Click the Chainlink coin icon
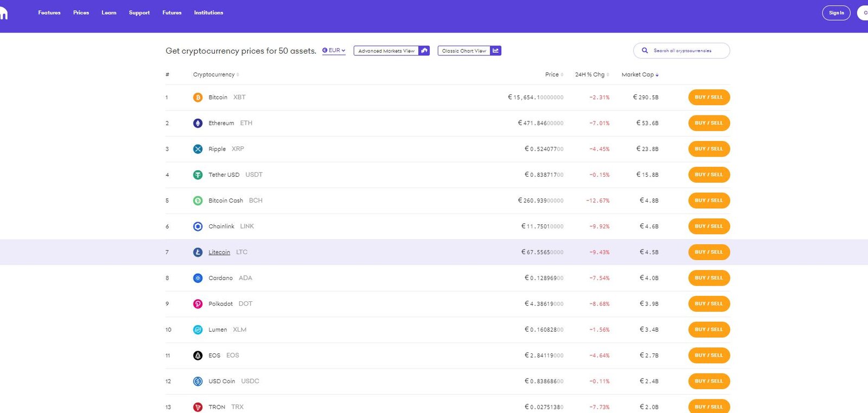868x413 pixels. (198, 227)
